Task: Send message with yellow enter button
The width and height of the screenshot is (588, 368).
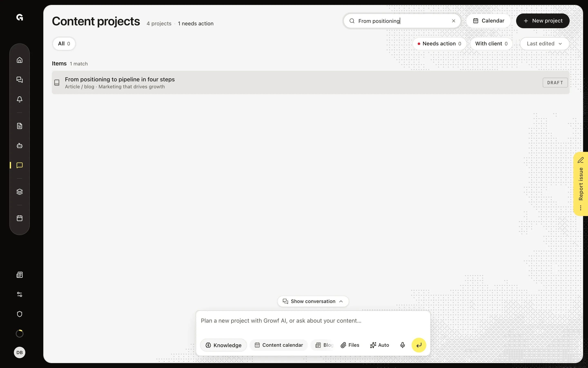Action: click(419, 345)
